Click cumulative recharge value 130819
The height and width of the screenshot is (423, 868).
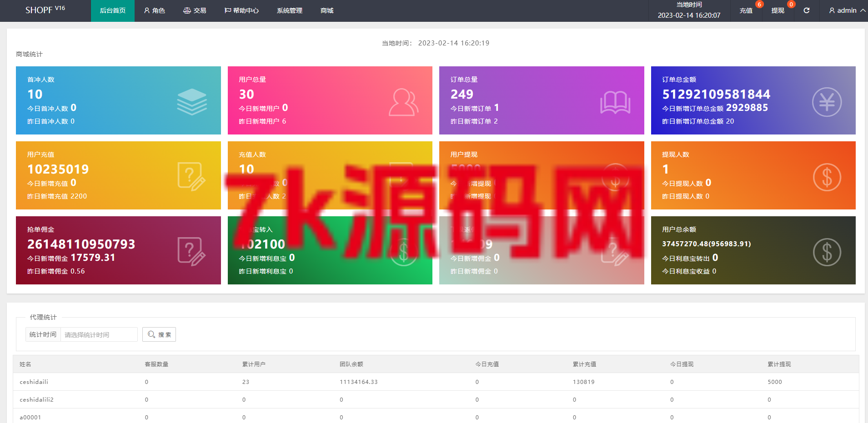coord(584,382)
